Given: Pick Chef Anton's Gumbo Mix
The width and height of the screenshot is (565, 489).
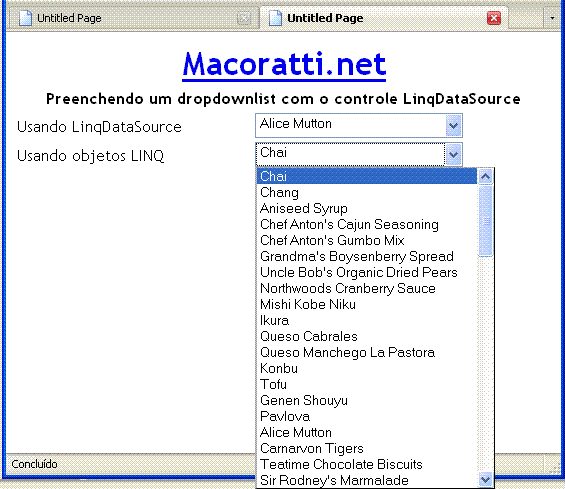Looking at the screenshot, I should coord(367,240).
